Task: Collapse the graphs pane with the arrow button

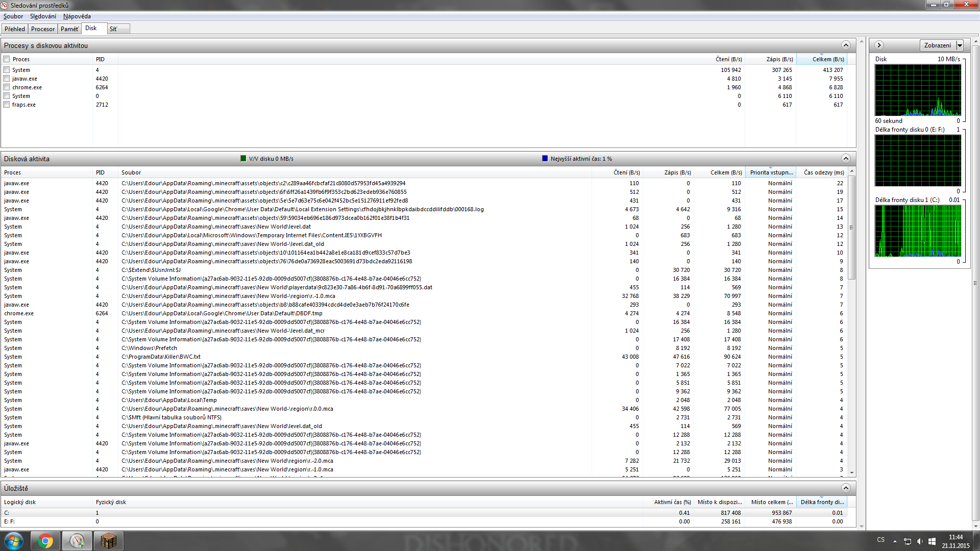Action: tap(879, 45)
